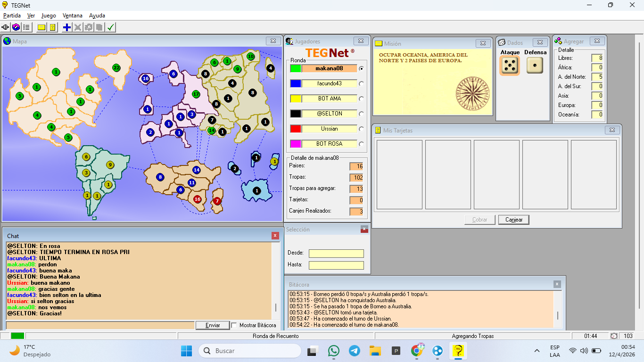Screen dimensions: 644x362
Task: Click the Enviar button in chat
Action: click(x=213, y=325)
